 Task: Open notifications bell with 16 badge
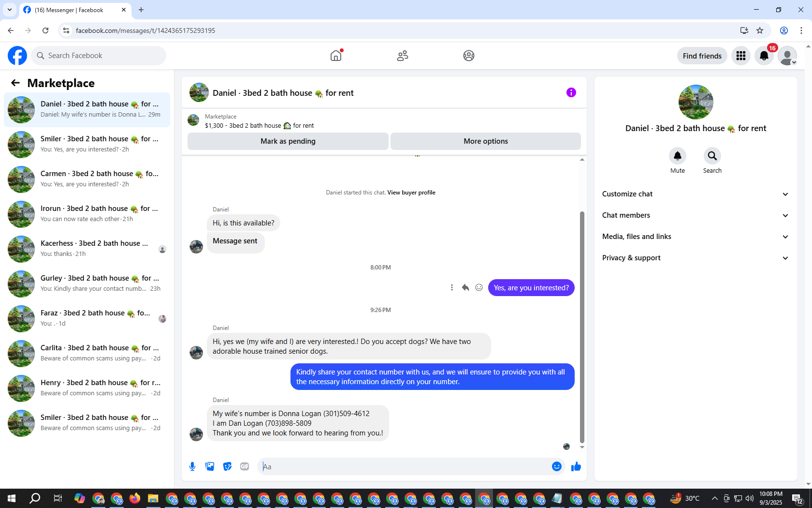point(764,56)
